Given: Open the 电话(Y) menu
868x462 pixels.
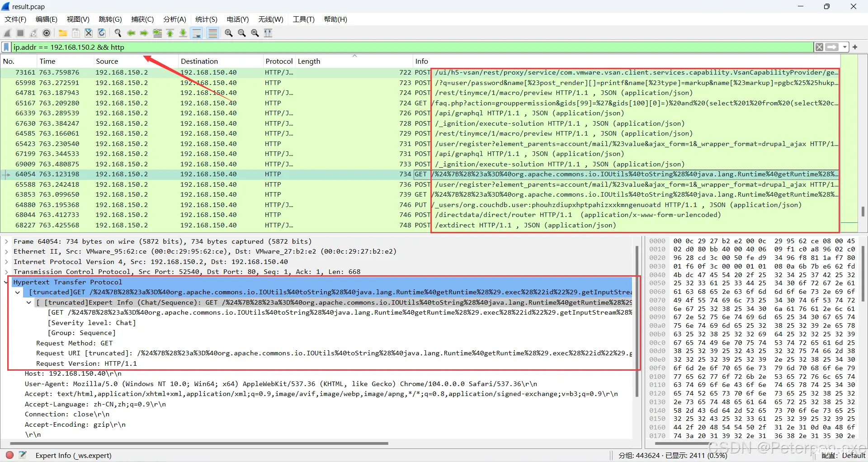Looking at the screenshot, I should [238, 19].
